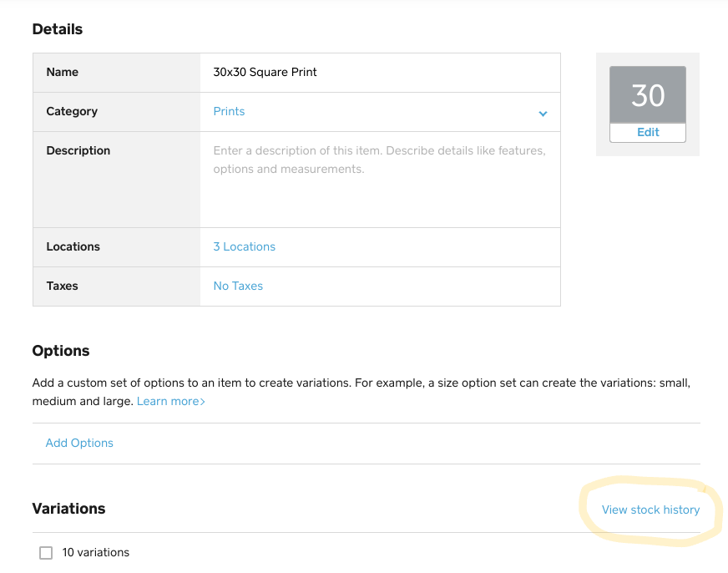728x573 pixels.
Task: Open the "Learn more" link about options
Action: pyautogui.click(x=167, y=401)
